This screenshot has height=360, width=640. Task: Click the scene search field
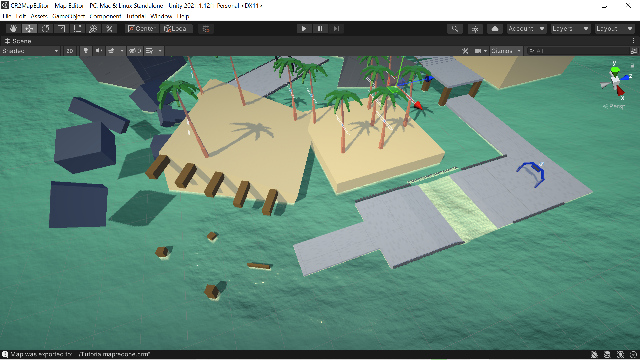tap(577, 51)
